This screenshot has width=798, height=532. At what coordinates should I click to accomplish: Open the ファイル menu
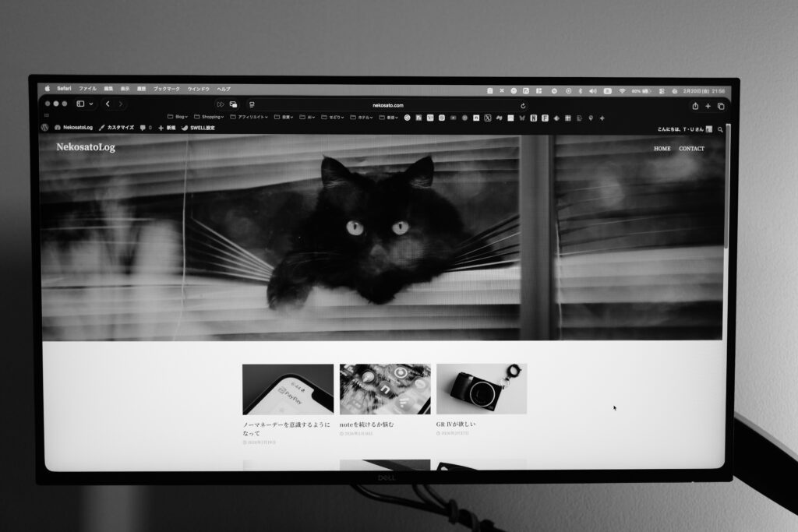(87, 89)
